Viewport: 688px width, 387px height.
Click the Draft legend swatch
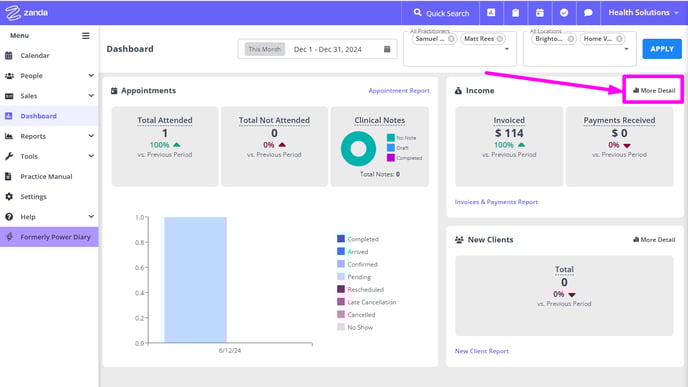click(391, 148)
